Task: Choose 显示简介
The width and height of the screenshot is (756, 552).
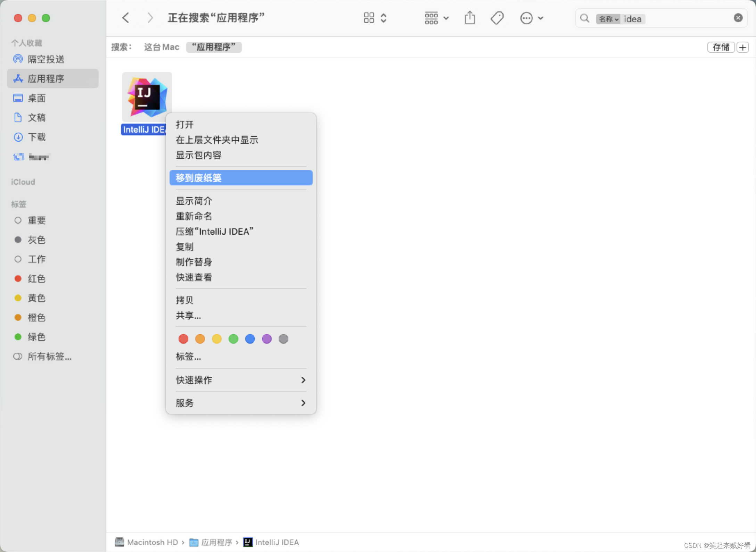Action: (x=241, y=201)
